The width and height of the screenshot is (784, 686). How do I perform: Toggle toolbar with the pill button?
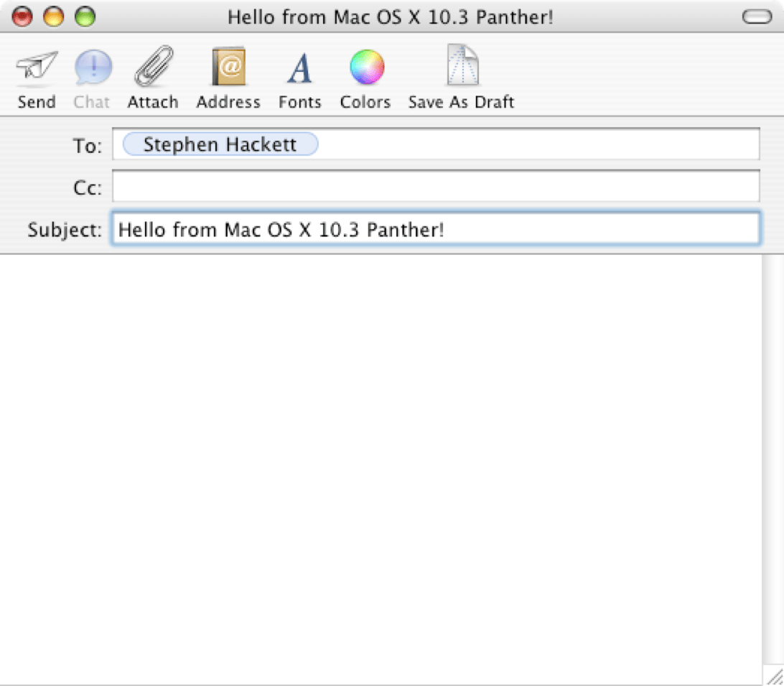coord(757,17)
